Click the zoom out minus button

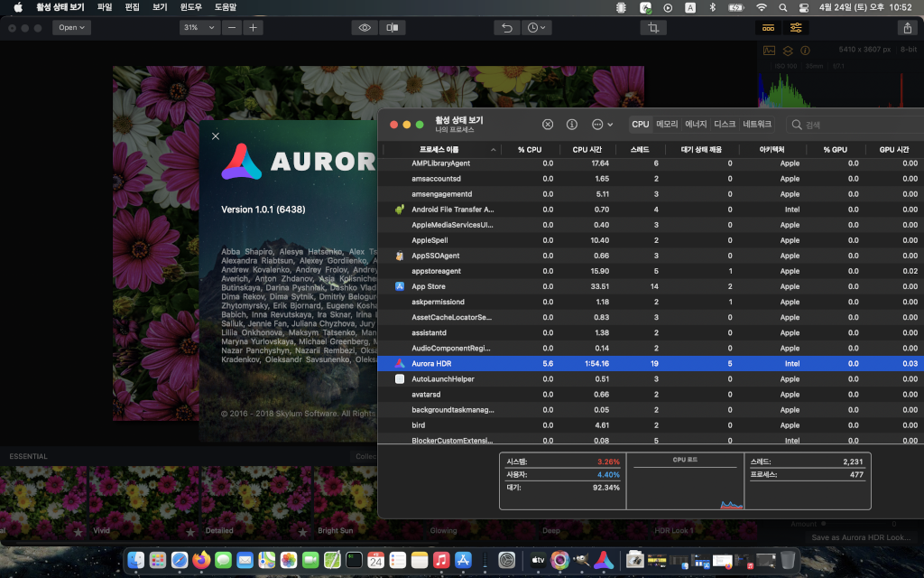[232, 28]
